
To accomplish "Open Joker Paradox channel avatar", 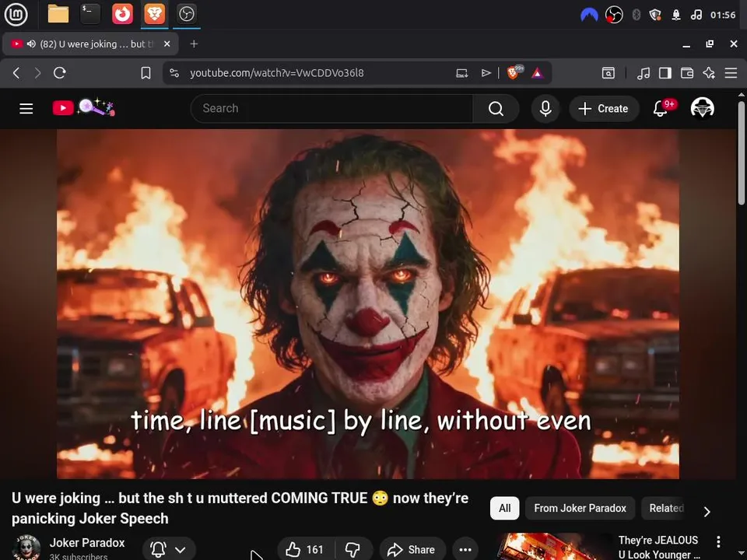I will pos(26,548).
